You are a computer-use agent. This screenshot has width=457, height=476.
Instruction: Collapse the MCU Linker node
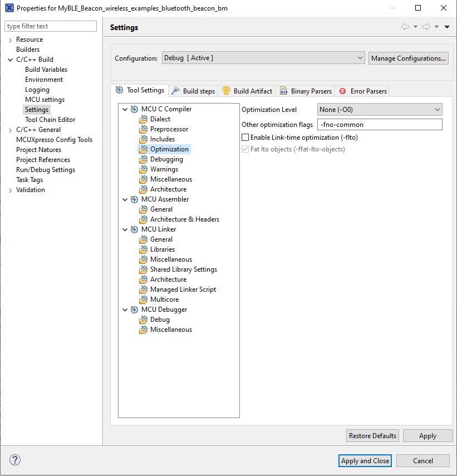click(125, 229)
